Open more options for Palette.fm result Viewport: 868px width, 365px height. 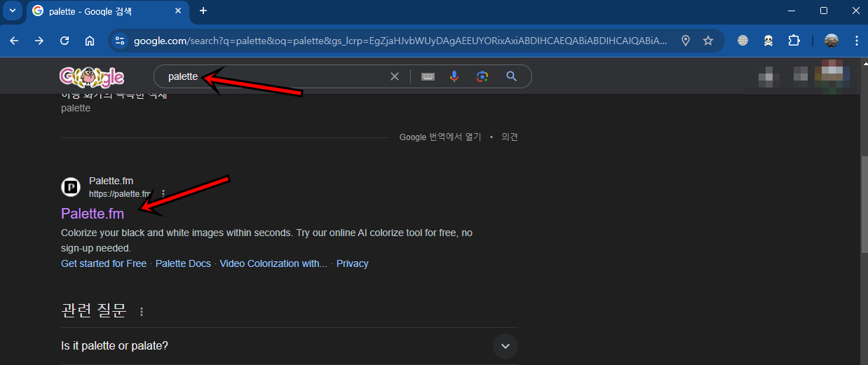coord(163,193)
